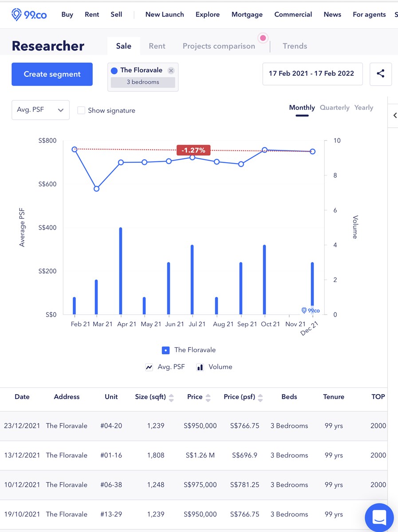
Task: Open the chat support bubble
Action: (x=379, y=517)
